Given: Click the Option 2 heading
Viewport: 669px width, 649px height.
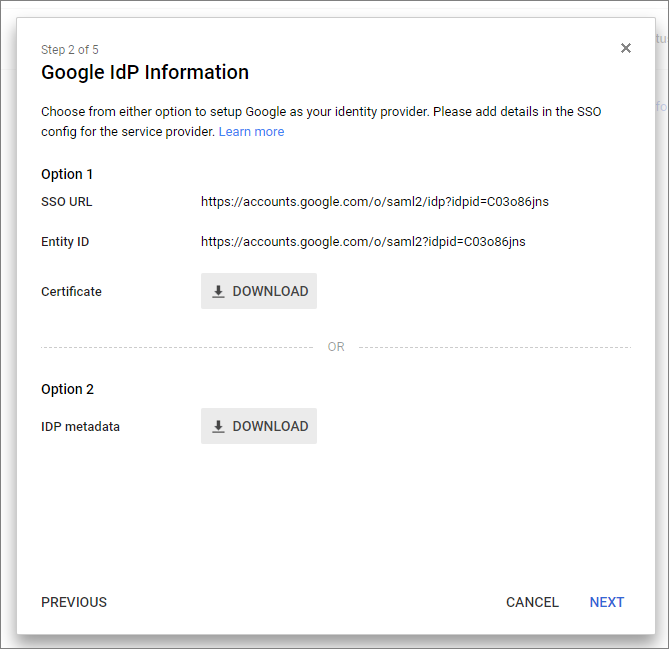Looking at the screenshot, I should tap(67, 389).
